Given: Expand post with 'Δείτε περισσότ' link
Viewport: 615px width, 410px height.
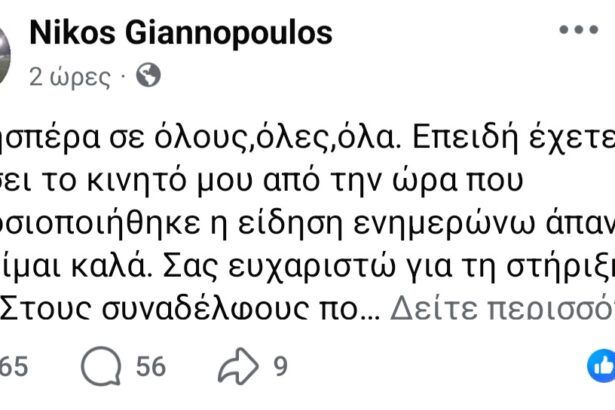Looking at the screenshot, I should click(x=500, y=309).
